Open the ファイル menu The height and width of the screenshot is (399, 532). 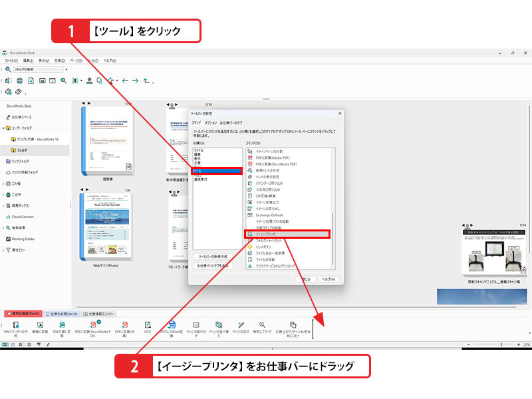pyautogui.click(x=11, y=61)
